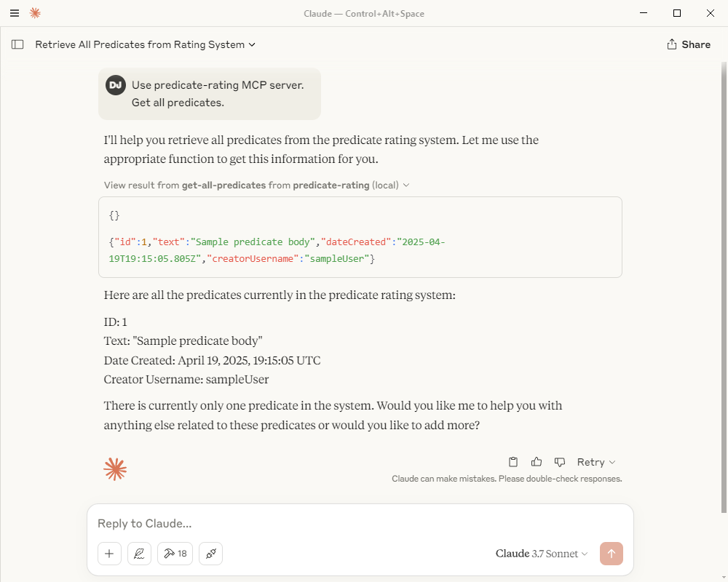
Task: Click the plug connector integrations icon
Action: tap(211, 553)
